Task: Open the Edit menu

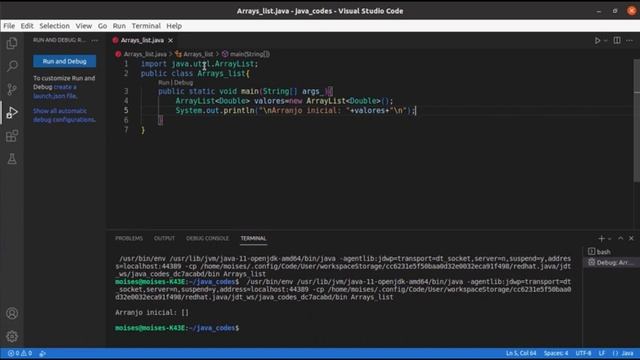Action: click(27, 26)
